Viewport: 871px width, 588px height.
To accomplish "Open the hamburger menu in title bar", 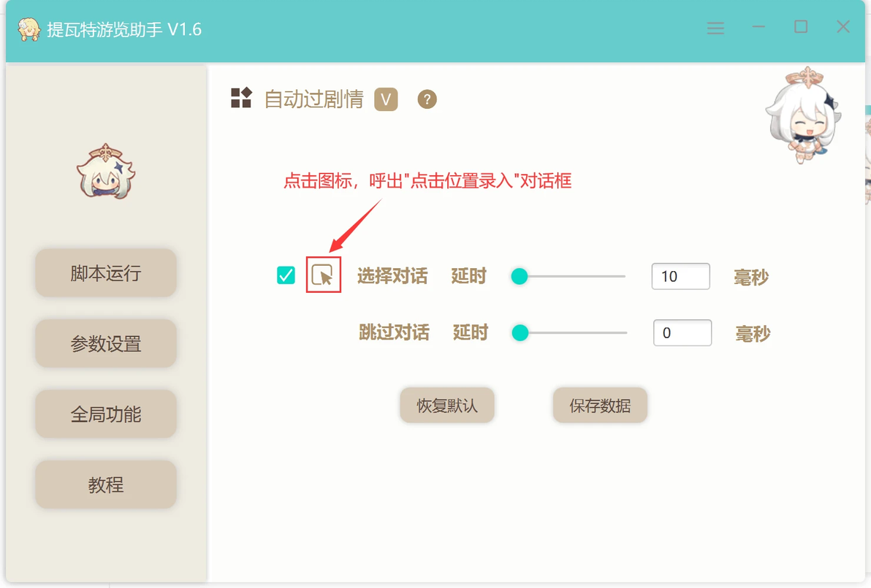I will coord(715,28).
